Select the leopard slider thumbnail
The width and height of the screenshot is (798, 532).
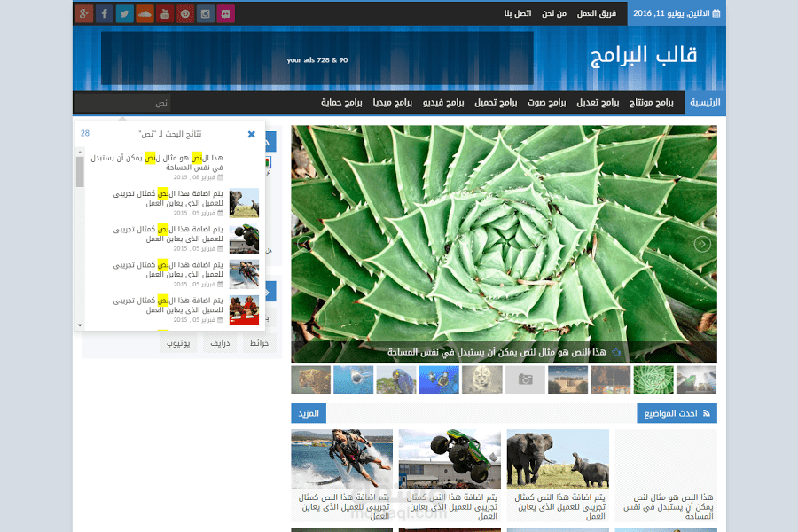point(311,379)
